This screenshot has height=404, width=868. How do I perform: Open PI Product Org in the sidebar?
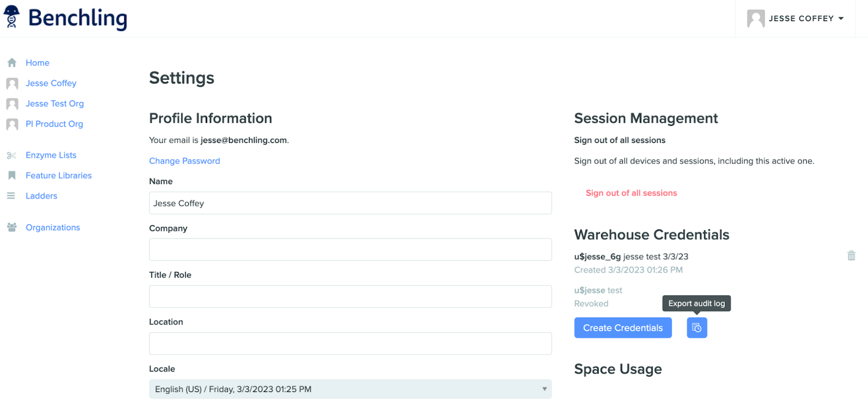pos(54,124)
